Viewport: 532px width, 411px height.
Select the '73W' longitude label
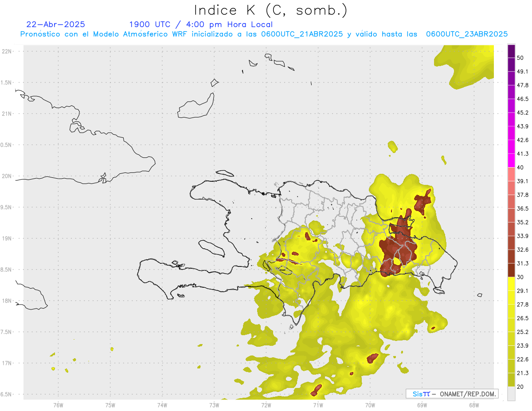[x=214, y=405]
